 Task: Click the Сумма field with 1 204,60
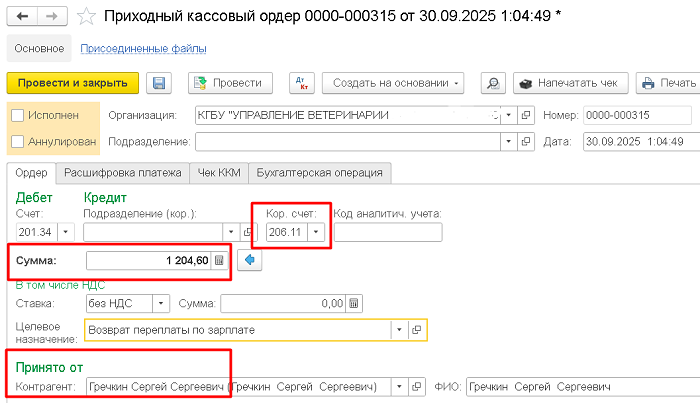149,261
